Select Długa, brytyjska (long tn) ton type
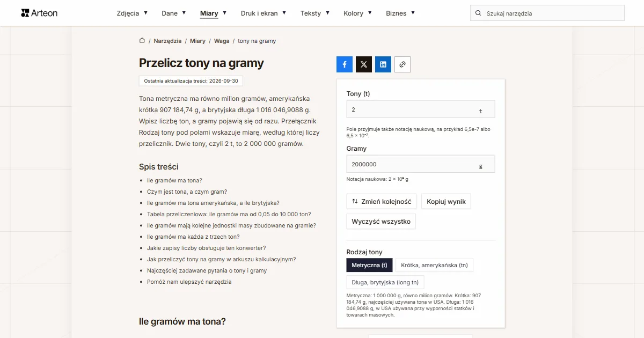 pos(385,282)
